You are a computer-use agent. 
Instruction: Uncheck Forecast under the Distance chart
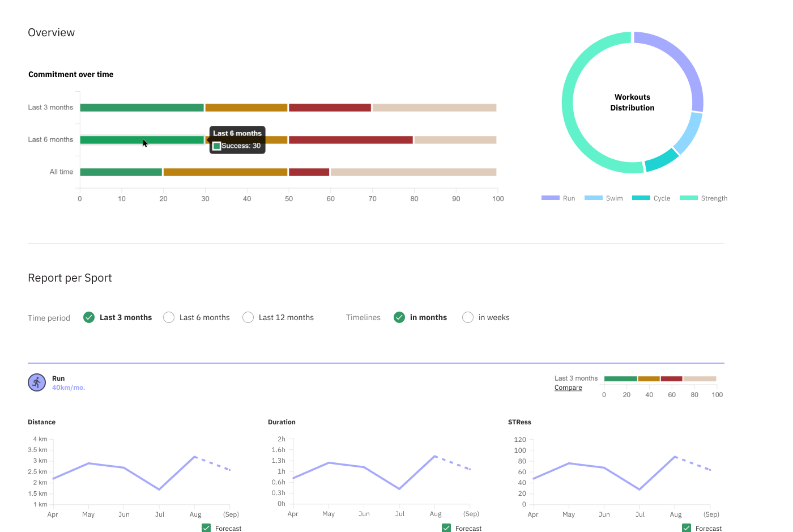[x=206, y=528]
